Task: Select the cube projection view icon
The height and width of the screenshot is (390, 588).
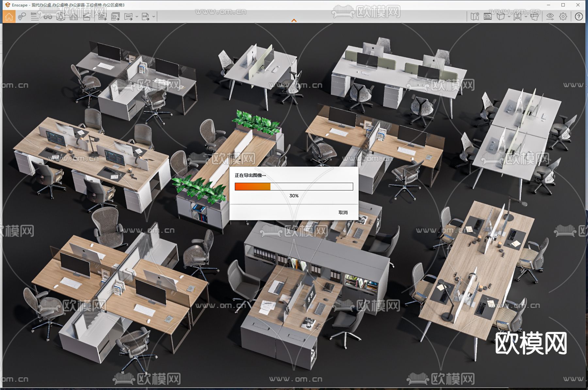Action: [x=500, y=17]
